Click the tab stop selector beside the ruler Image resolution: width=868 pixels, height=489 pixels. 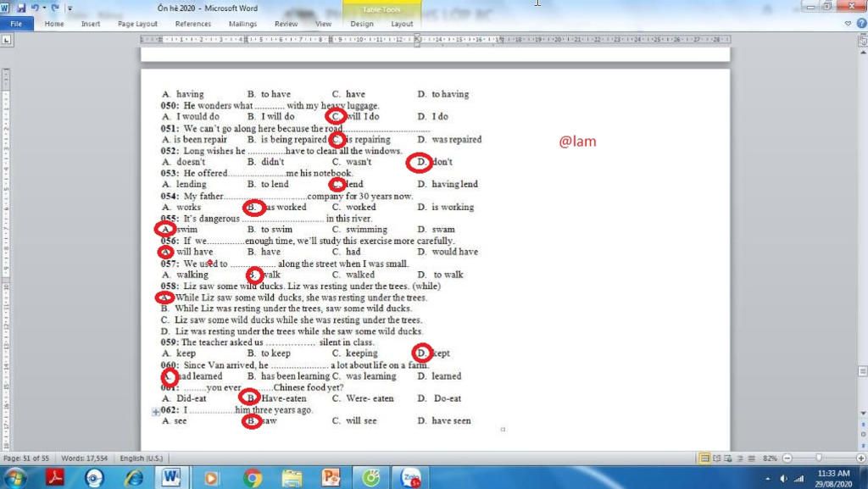(x=6, y=40)
